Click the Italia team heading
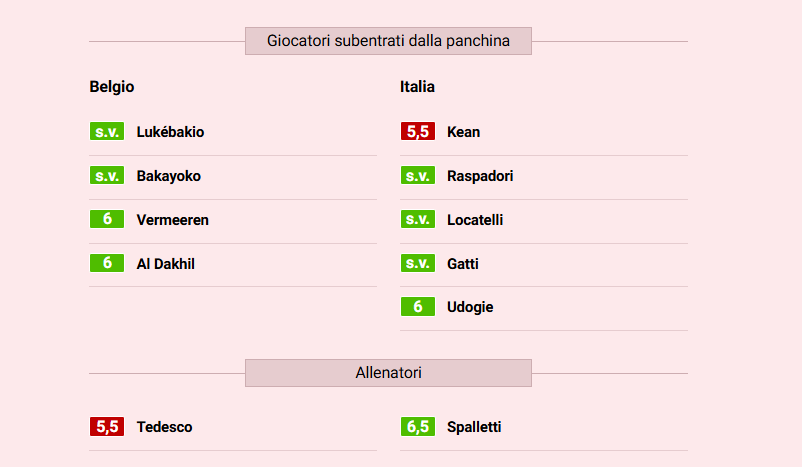Viewport: 802px width, 467px height. tap(417, 87)
